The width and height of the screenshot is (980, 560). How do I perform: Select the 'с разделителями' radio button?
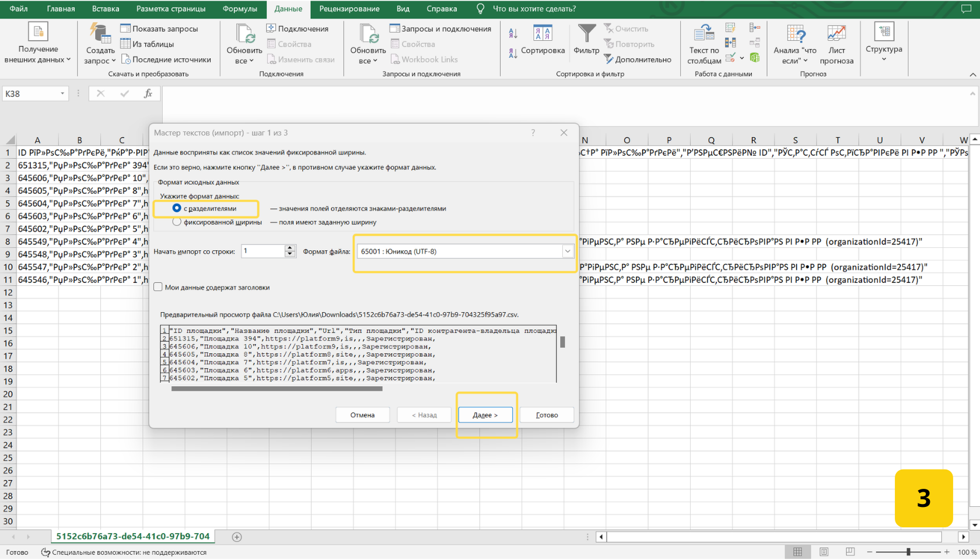click(177, 208)
